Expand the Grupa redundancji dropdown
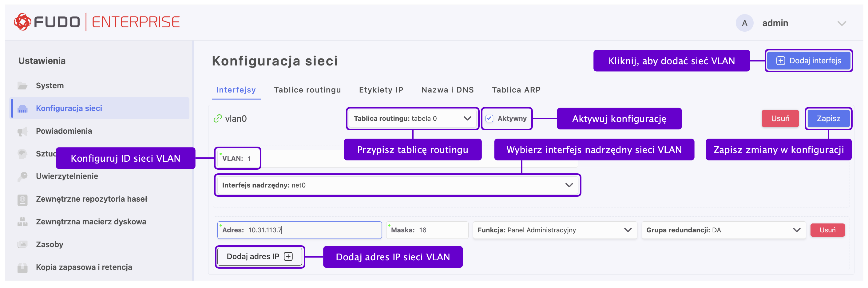This screenshot has height=288, width=868. point(723,230)
